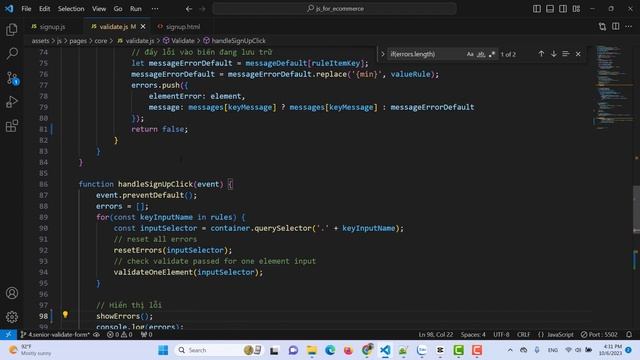Split the editor to the right

point(616,27)
